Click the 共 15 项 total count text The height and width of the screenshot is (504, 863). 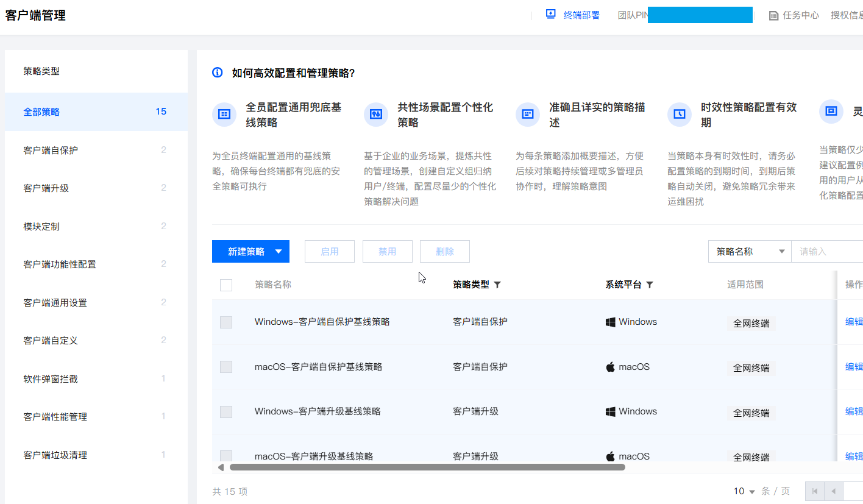point(230,492)
